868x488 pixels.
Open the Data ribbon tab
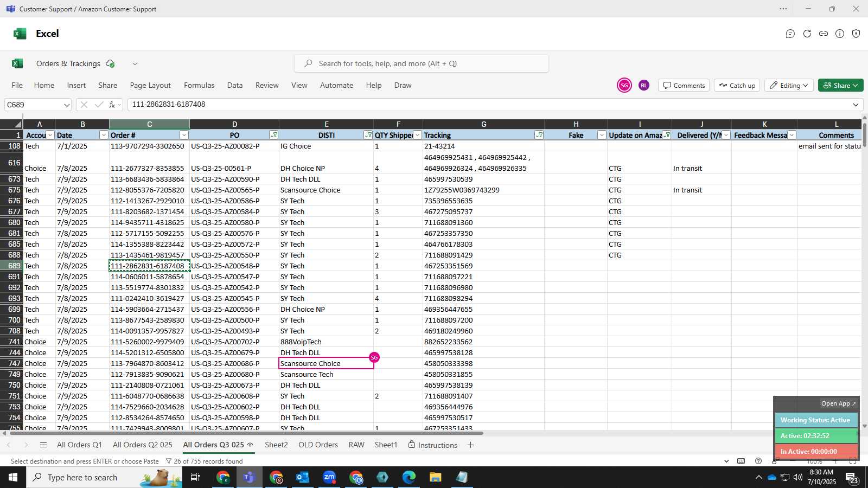tap(235, 85)
